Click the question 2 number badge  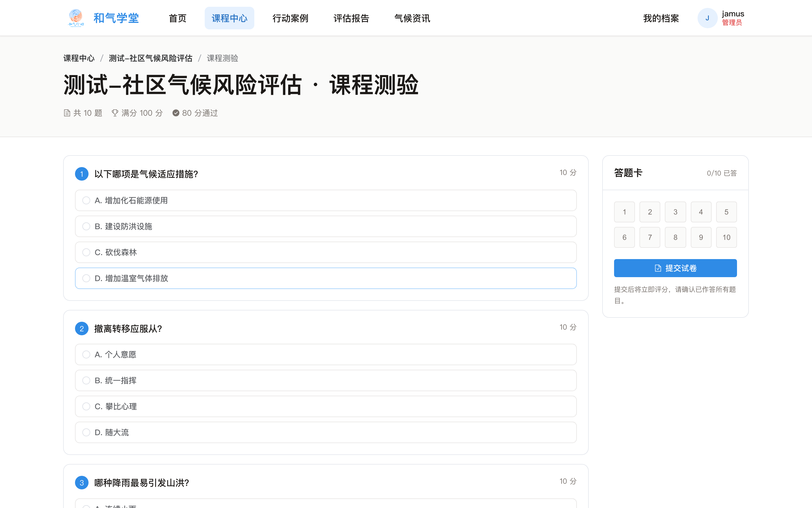pyautogui.click(x=81, y=328)
